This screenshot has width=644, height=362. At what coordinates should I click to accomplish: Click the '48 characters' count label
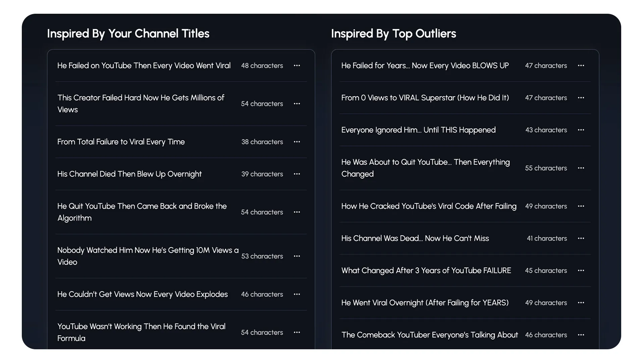click(262, 66)
